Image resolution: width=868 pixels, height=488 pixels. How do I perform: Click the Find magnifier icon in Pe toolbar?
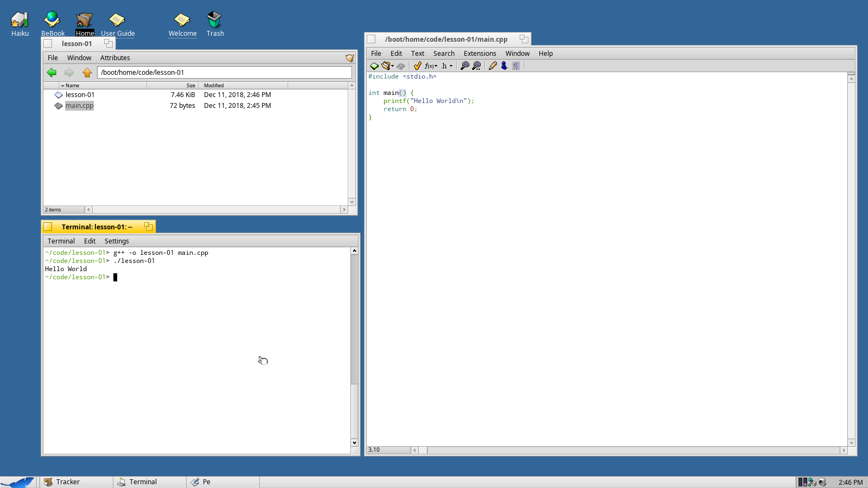[x=464, y=66]
